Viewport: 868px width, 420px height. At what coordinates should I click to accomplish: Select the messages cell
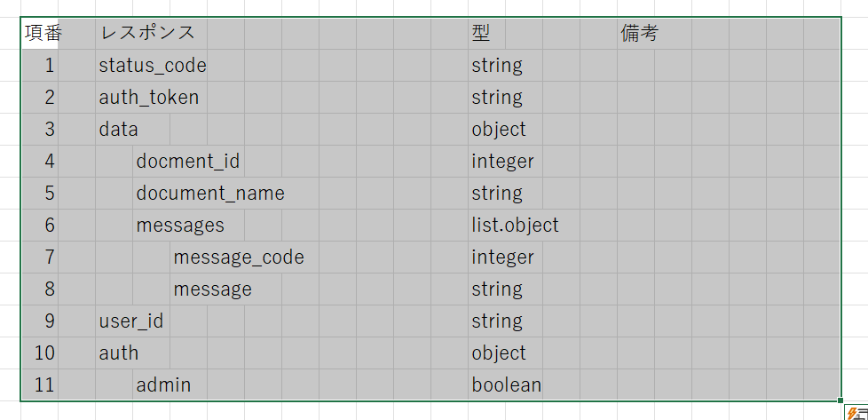pos(180,226)
